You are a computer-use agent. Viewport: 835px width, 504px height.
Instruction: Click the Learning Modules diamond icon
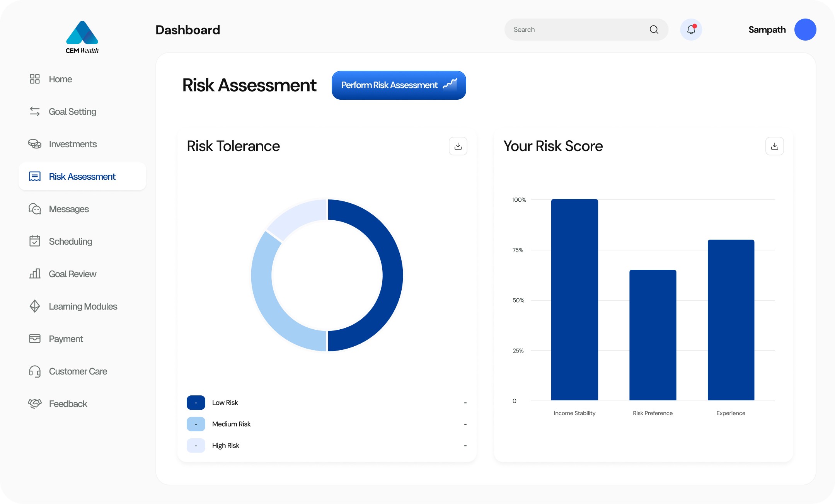coord(35,306)
